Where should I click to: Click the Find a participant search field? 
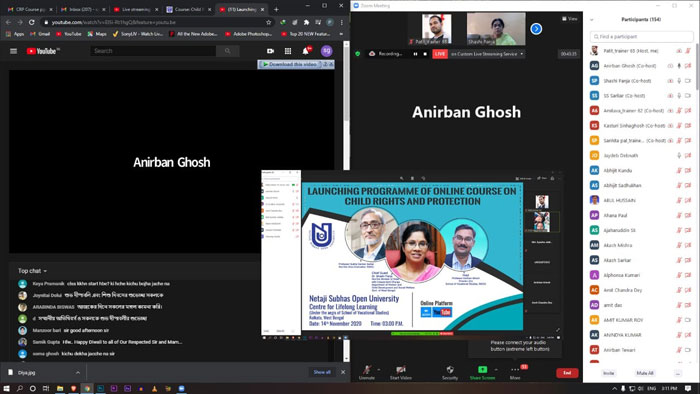(x=642, y=37)
